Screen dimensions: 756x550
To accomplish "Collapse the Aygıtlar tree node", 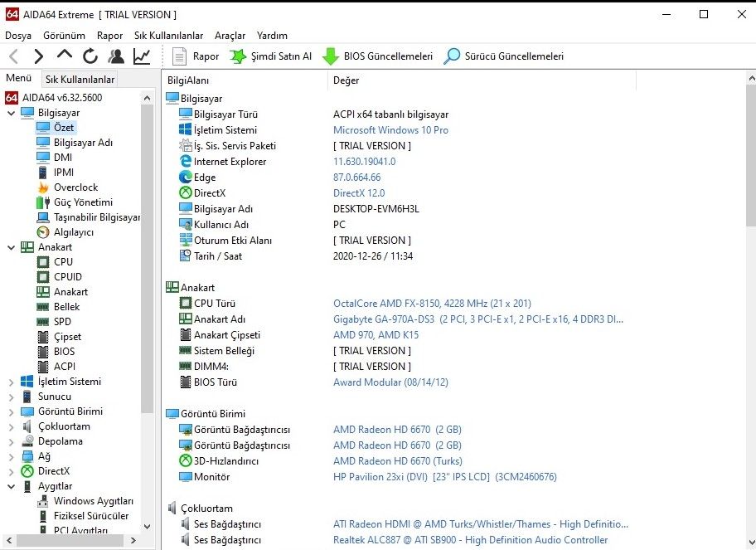I will click(x=12, y=487).
